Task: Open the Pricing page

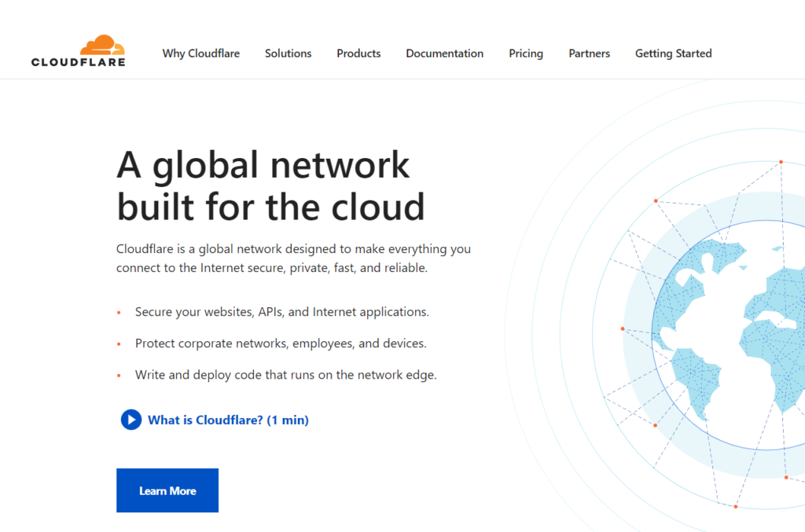Action: 526,53
